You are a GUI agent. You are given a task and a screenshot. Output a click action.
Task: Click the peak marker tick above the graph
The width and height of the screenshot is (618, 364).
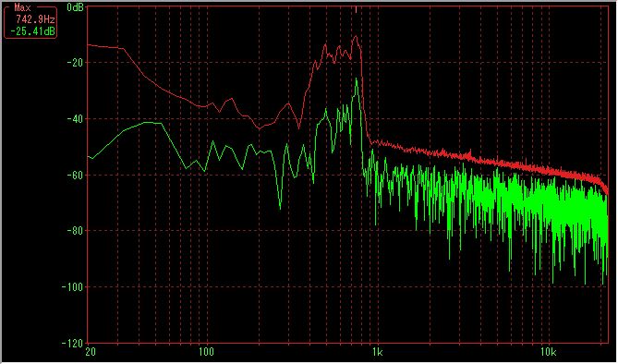tap(356, 9)
